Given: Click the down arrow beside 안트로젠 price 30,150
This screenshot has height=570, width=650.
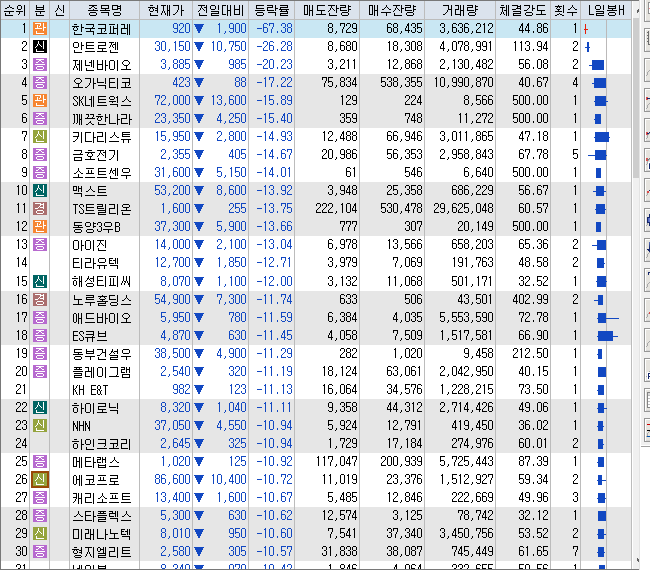Looking at the screenshot, I should point(199,46).
